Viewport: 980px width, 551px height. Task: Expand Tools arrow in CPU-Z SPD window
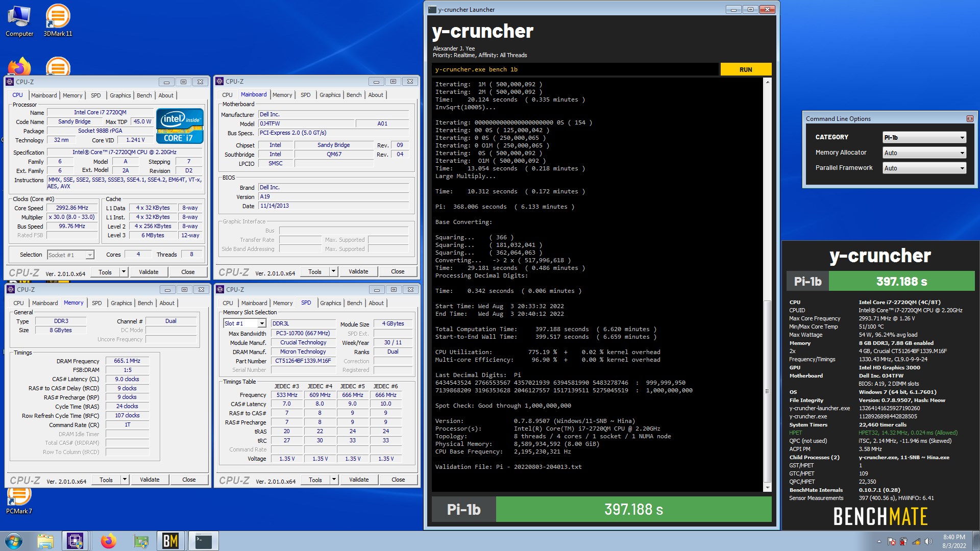coord(334,480)
